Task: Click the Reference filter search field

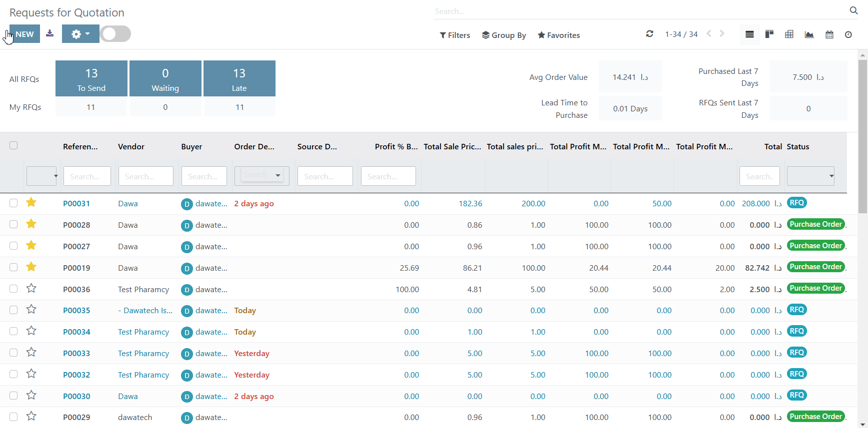Action: [x=87, y=176]
